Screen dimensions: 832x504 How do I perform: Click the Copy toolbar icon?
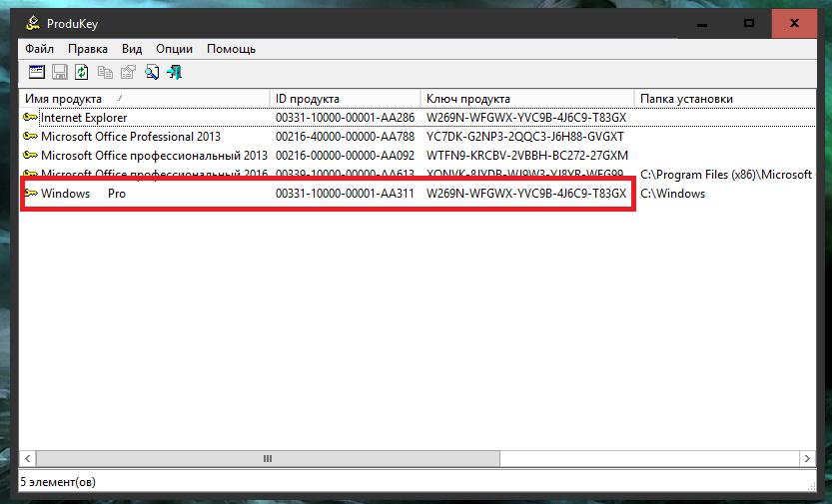pyautogui.click(x=105, y=72)
